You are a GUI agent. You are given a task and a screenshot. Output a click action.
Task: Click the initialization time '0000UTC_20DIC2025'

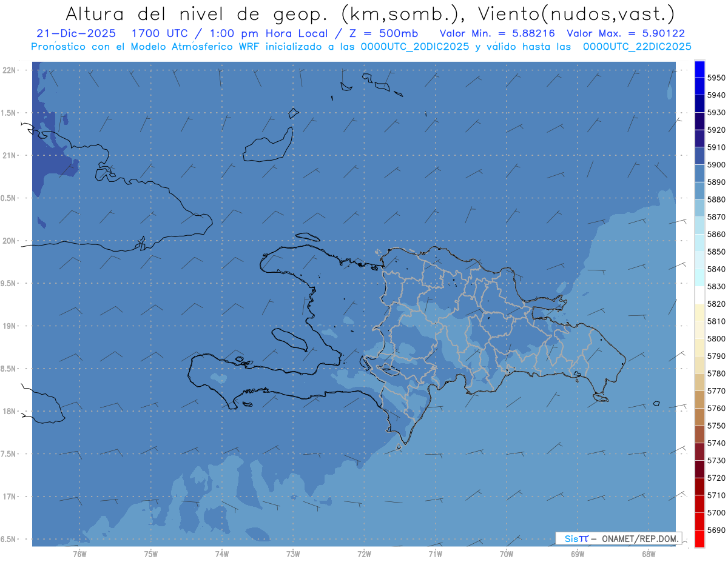[414, 47]
